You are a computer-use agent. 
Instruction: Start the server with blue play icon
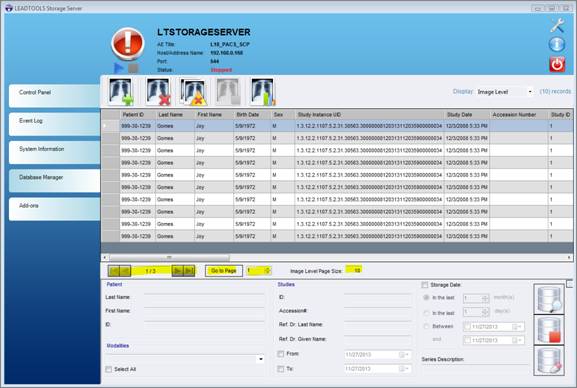pyautogui.click(x=118, y=68)
